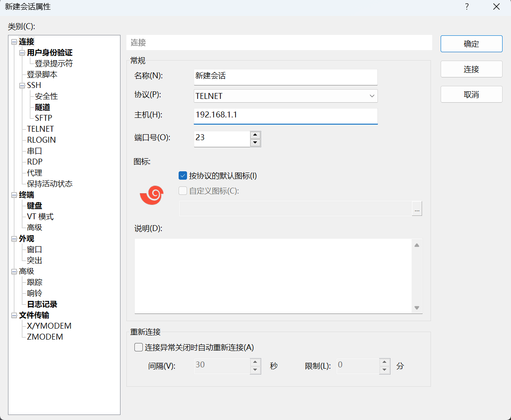The height and width of the screenshot is (420, 511).
Task: Click the host input field with 192.168.1.1
Action: coord(286,115)
